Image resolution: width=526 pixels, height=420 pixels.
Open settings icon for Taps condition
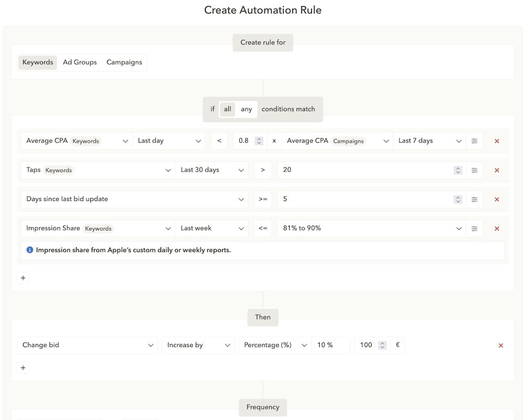pos(474,170)
